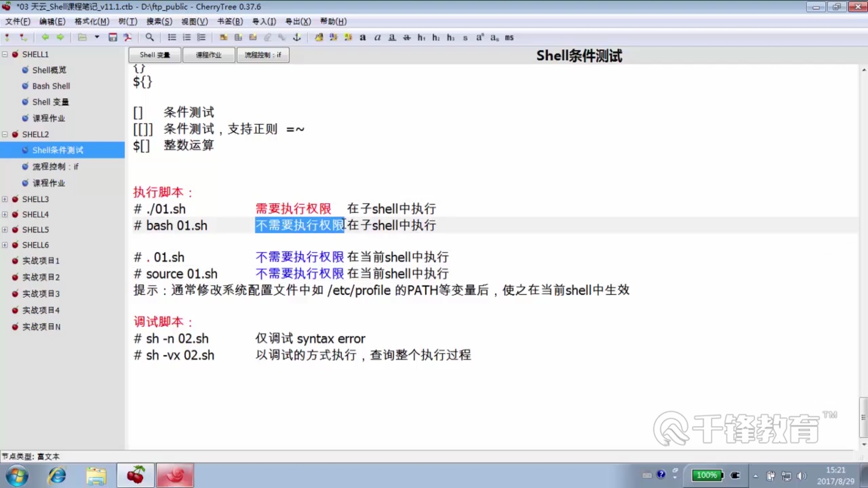The width and height of the screenshot is (868, 488).
Task: Toggle strikethrough text formatting
Action: pyautogui.click(x=406, y=38)
